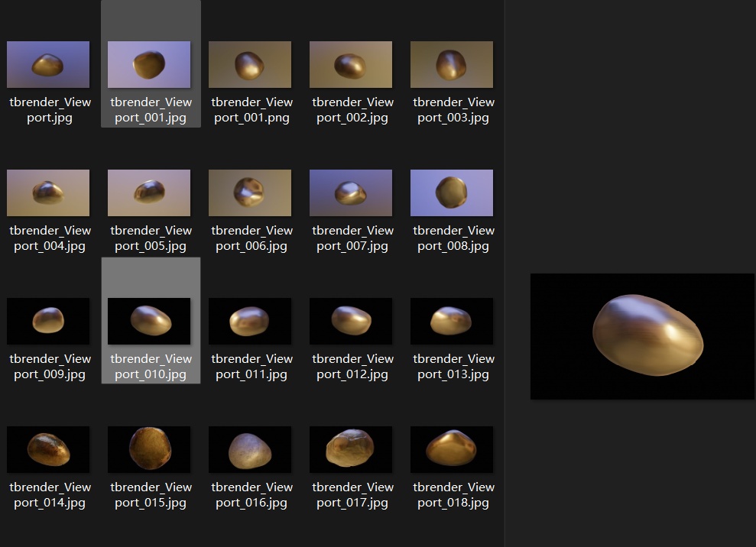Select the tbrender_Viewport_017.jpg thumbnail
756x547 pixels.
click(x=351, y=449)
